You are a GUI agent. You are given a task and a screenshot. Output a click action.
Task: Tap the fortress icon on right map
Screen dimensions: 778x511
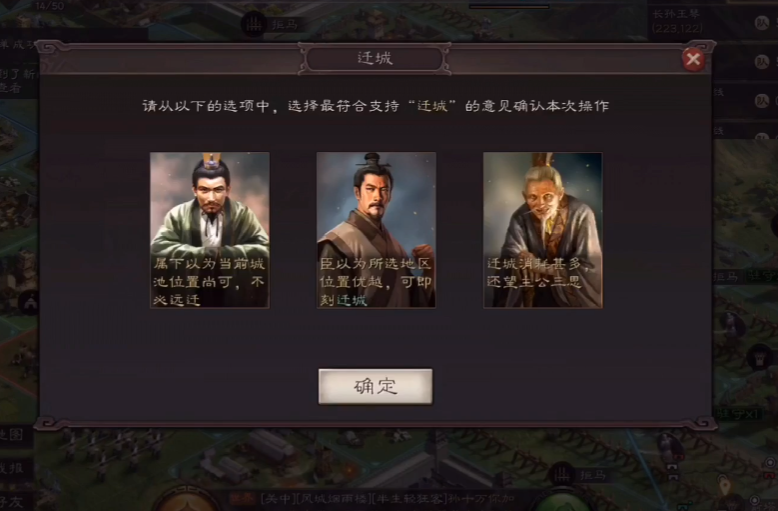pos(759,356)
